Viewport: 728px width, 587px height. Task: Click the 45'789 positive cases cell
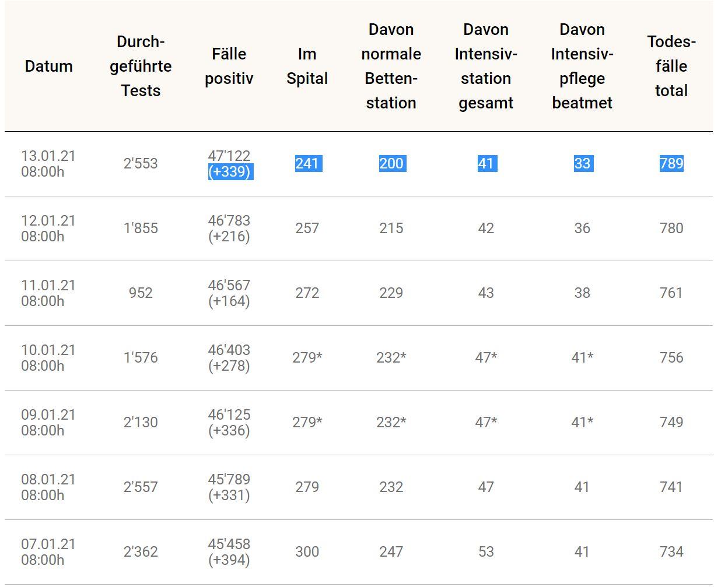tap(229, 480)
